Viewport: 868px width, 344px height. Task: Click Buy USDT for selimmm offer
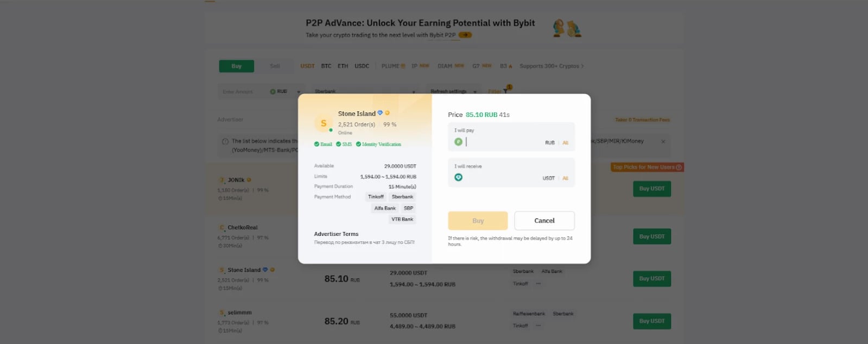click(651, 321)
